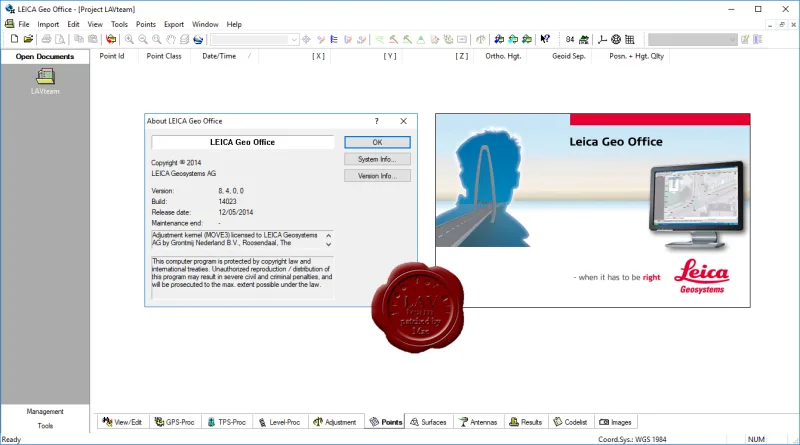
Task: Open the Help menu
Action: tap(234, 24)
